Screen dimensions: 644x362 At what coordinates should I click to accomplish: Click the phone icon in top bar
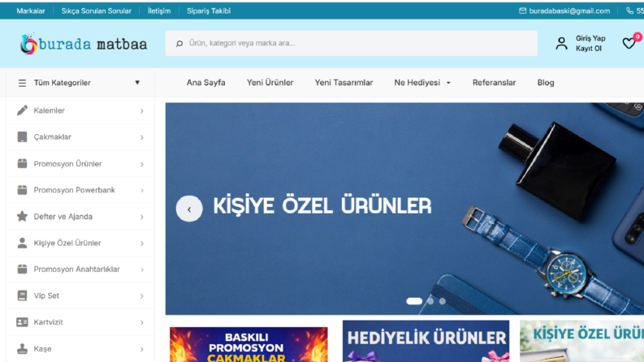coord(629,11)
